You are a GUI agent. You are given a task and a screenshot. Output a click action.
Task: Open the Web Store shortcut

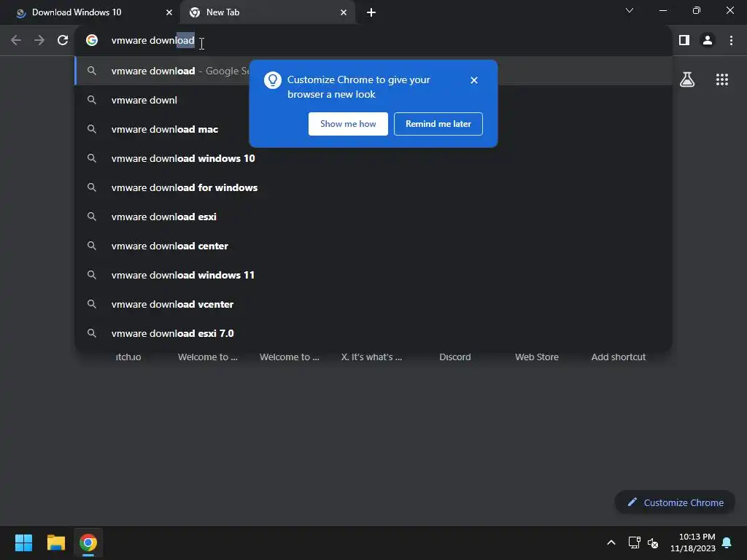(x=537, y=357)
